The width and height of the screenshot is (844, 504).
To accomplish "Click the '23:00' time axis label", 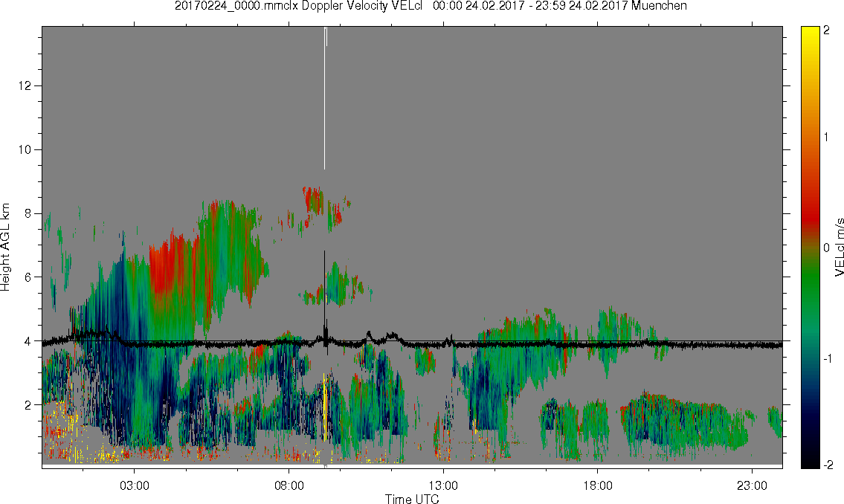I will point(753,486).
